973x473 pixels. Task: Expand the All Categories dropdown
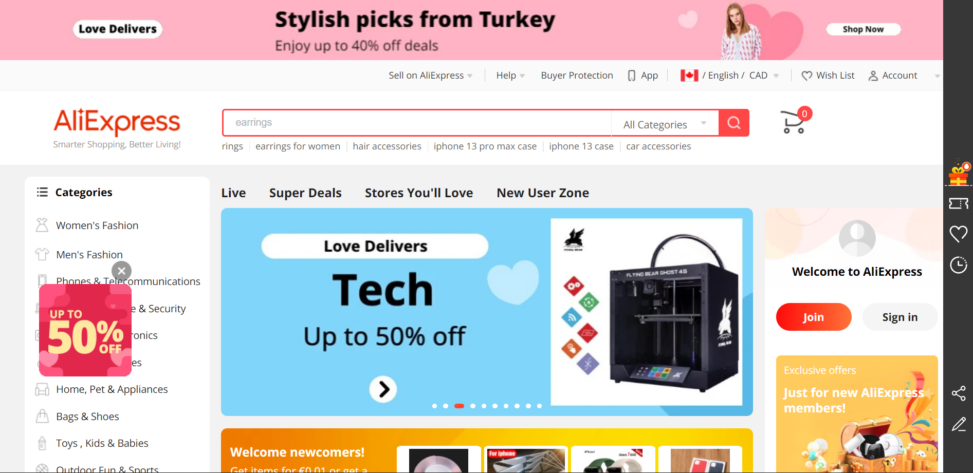(665, 124)
